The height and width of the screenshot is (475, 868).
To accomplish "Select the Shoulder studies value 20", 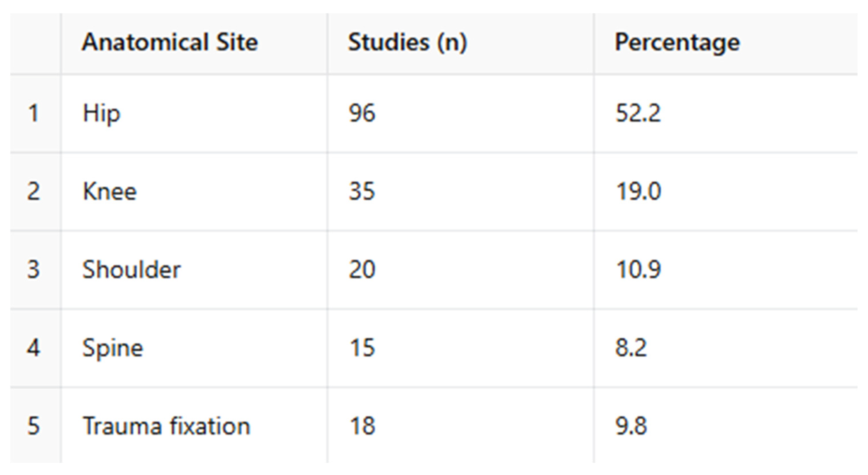I will 362,270.
